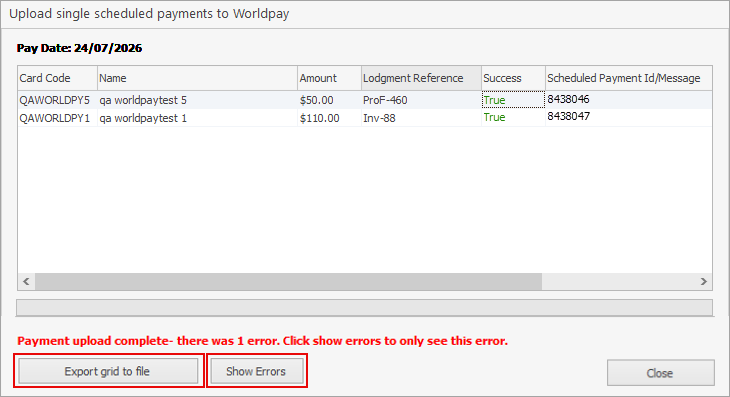Image resolution: width=730 pixels, height=397 pixels.
Task: Select the ProF-460 lodgment reference
Action: point(421,100)
